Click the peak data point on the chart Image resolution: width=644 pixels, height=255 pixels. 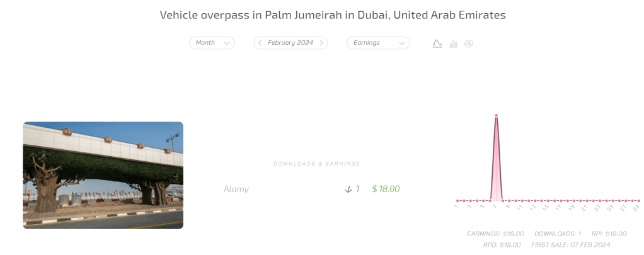tap(497, 116)
